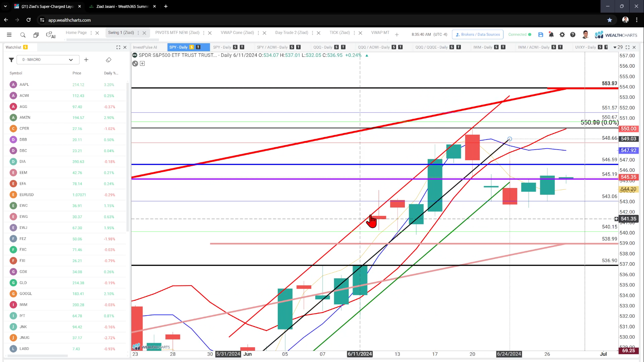Click the round plus chart tool icon
The height and width of the screenshot is (362, 644).
click(135, 63)
